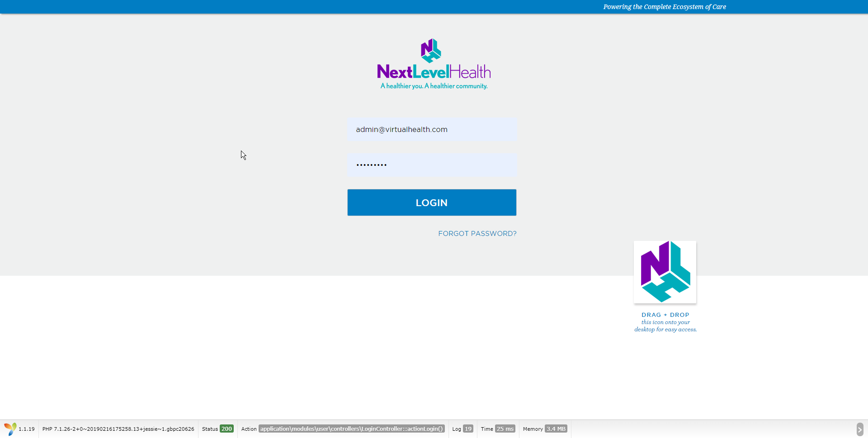Open the PHP 7.1.26 version info panel

[x=118, y=429]
